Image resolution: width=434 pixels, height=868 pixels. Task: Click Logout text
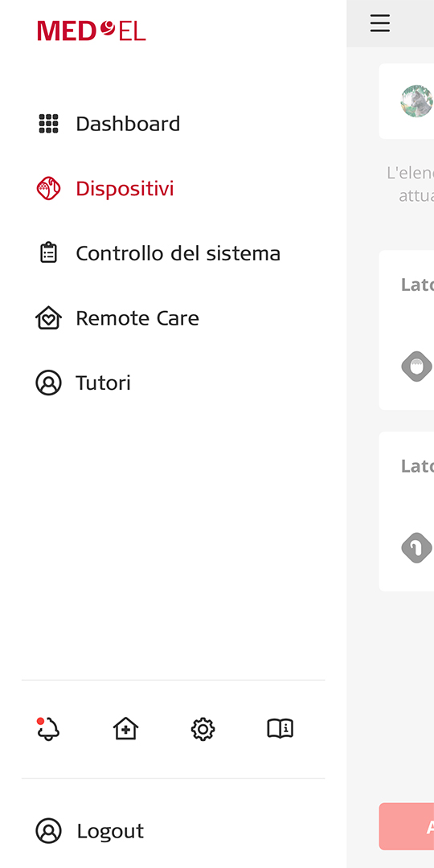[x=110, y=831]
